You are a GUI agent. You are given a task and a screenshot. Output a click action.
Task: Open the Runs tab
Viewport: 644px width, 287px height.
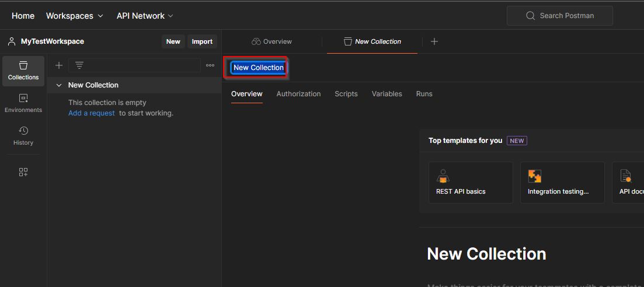tap(424, 94)
